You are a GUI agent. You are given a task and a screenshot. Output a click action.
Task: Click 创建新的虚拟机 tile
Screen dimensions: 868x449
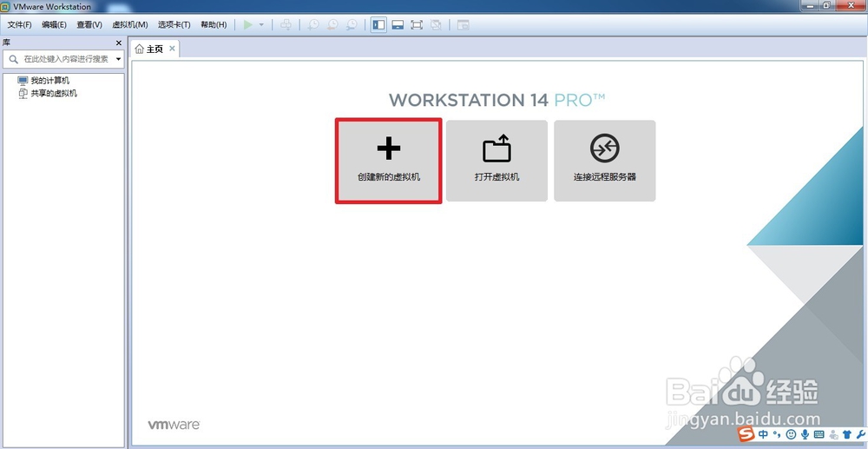389,161
